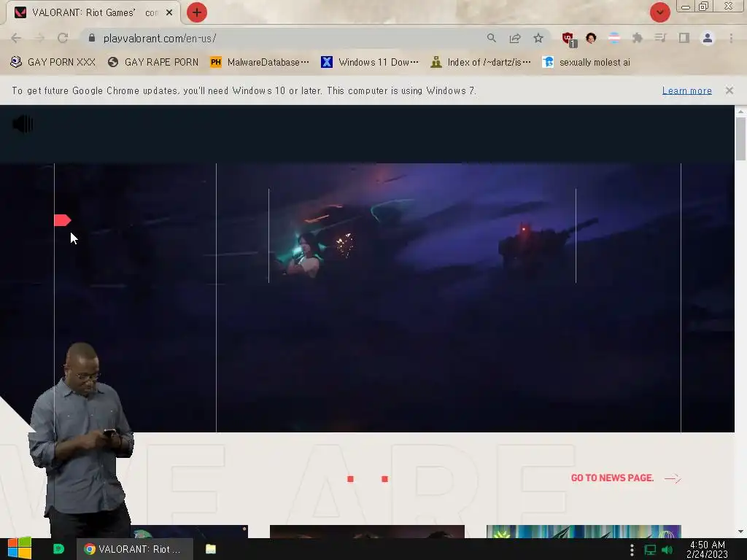The height and width of the screenshot is (560, 747).
Task: Open the MalwareDatabase bookmark
Action: pos(260,63)
